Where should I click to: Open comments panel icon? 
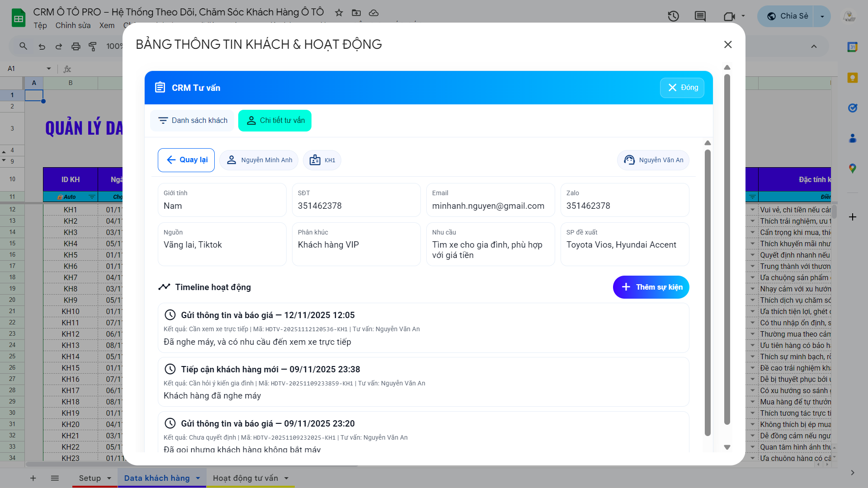tap(700, 16)
